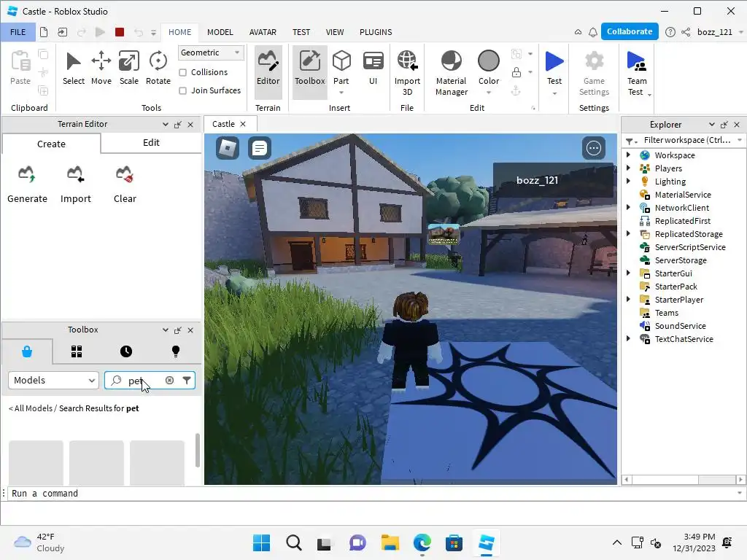Enable the Collisions checkbox
The height and width of the screenshot is (560, 747).
point(183,72)
